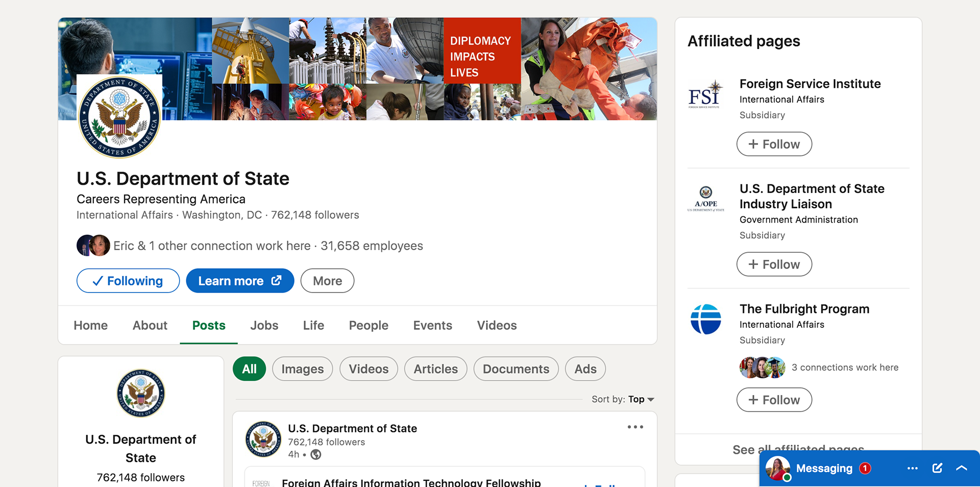Viewport: 980px width, 487px height.
Task: Click the public visibility globe icon
Action: coord(316,454)
